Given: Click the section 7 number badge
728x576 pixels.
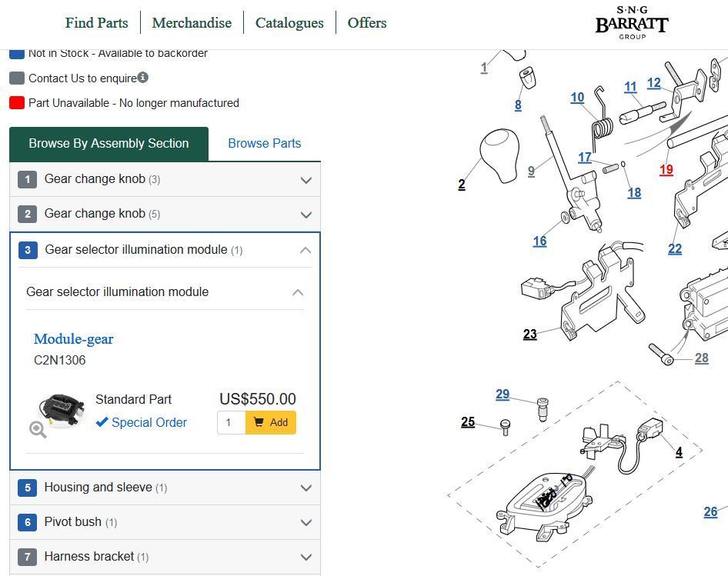Looking at the screenshot, I should tap(28, 557).
